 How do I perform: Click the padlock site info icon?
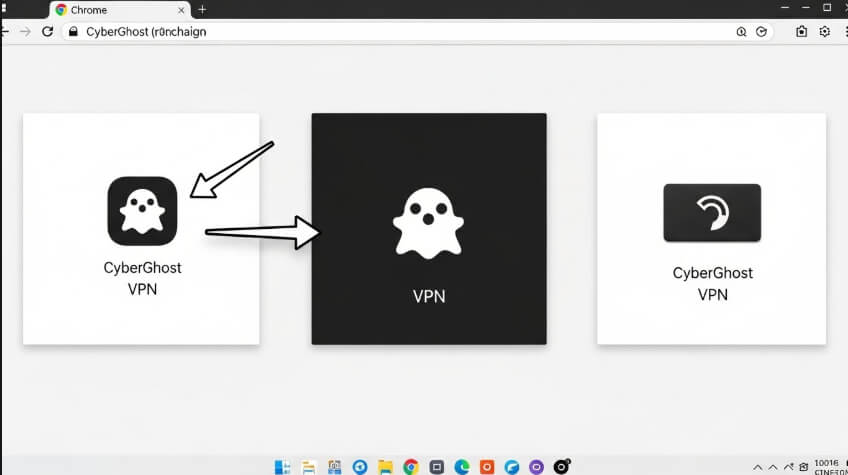coord(73,31)
